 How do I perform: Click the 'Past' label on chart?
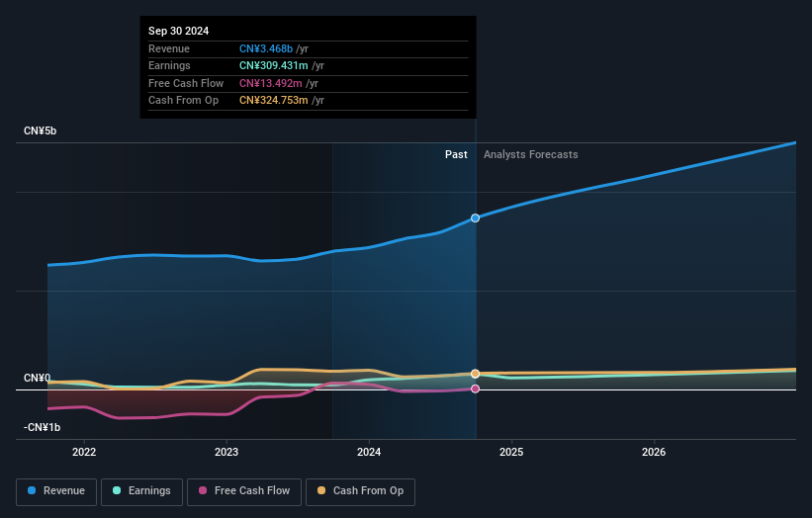456,154
